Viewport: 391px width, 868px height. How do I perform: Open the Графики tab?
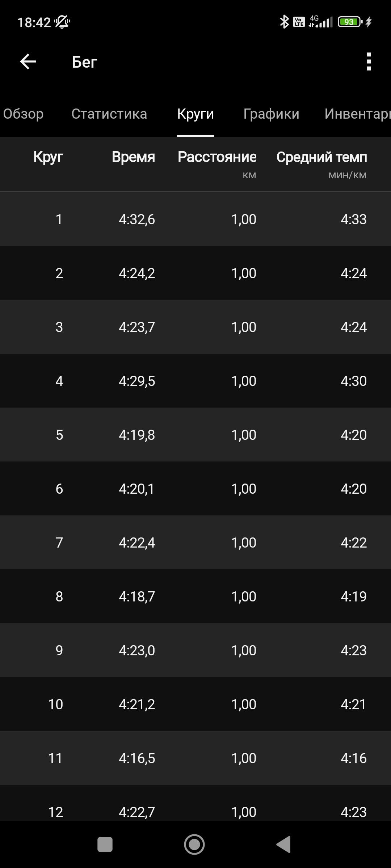pyautogui.click(x=271, y=114)
